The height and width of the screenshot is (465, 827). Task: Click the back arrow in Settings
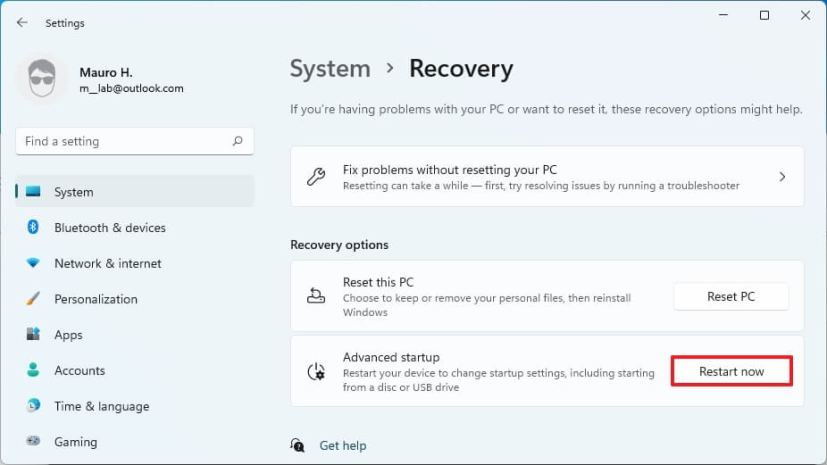[22, 23]
